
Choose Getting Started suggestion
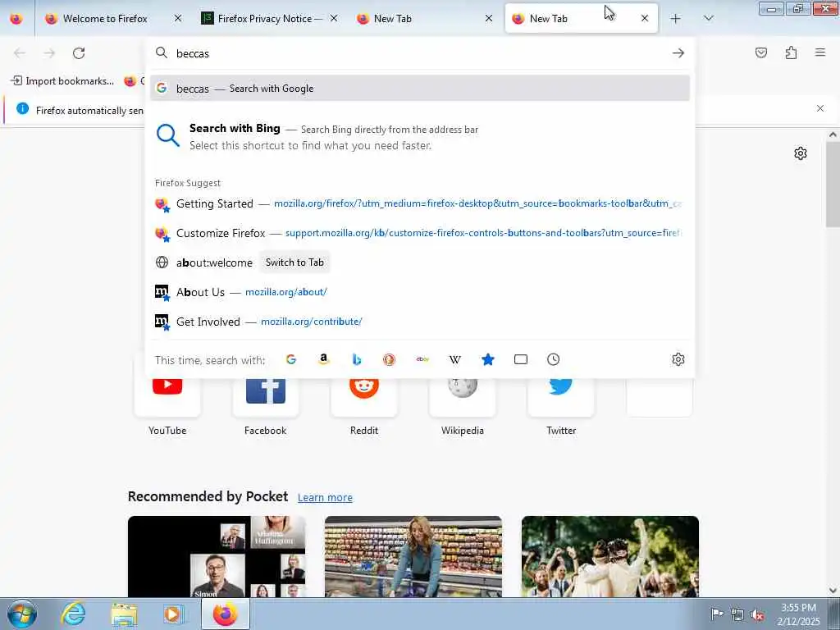420,203
